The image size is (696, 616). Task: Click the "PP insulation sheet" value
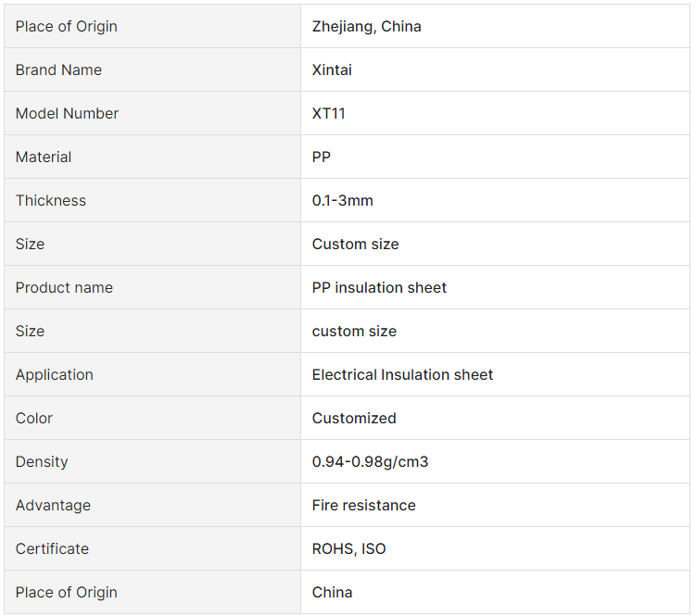[x=379, y=287]
